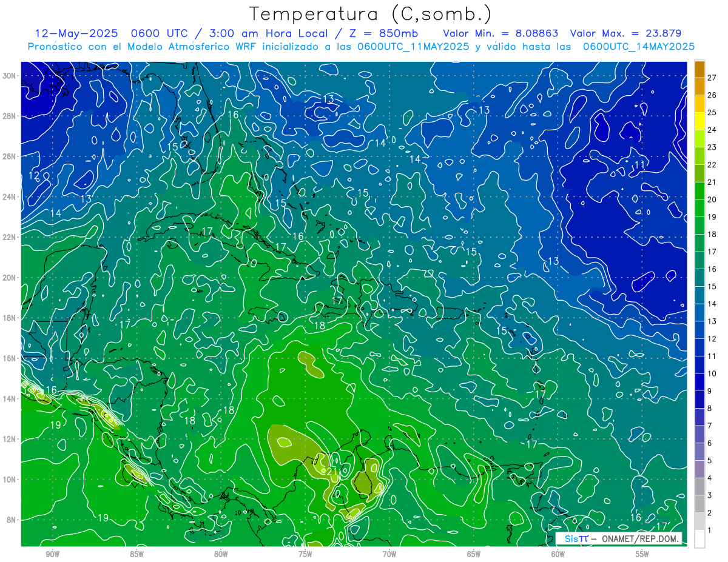Click the value "8" on the color legend

tap(709, 408)
